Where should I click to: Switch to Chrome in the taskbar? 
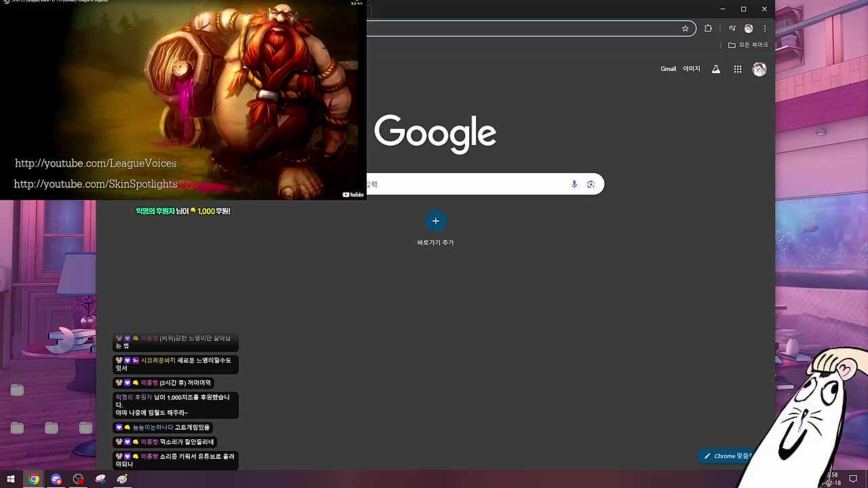tap(33, 479)
